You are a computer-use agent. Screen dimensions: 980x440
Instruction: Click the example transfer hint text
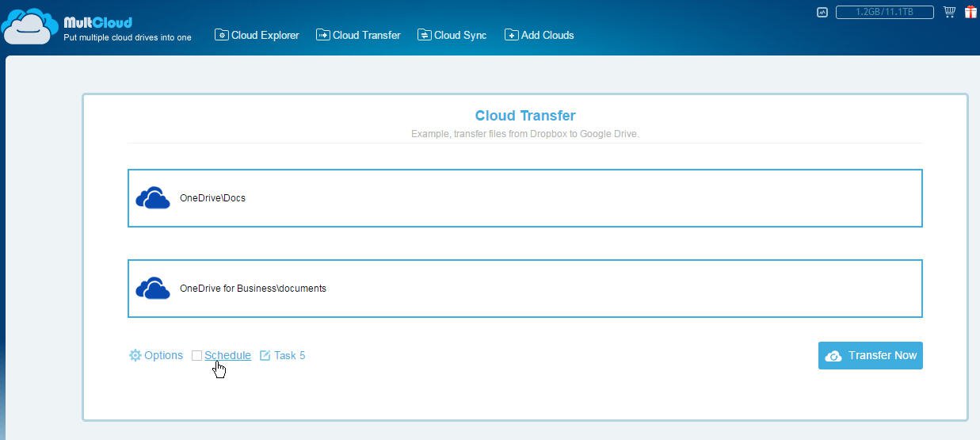[x=525, y=134]
